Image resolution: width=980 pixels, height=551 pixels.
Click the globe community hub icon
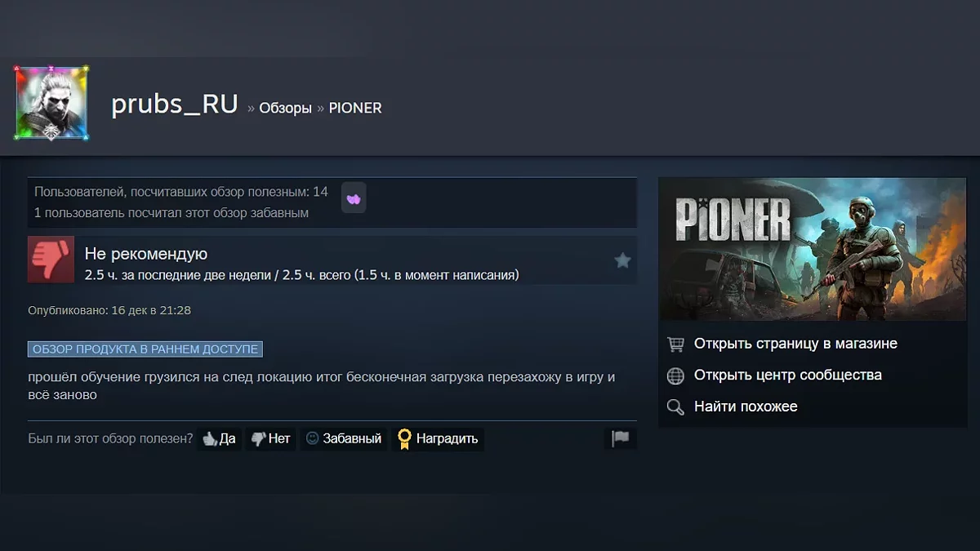pyautogui.click(x=675, y=375)
